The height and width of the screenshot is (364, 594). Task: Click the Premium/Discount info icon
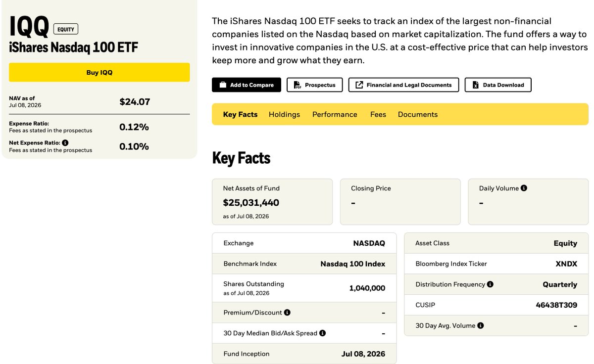[287, 313]
